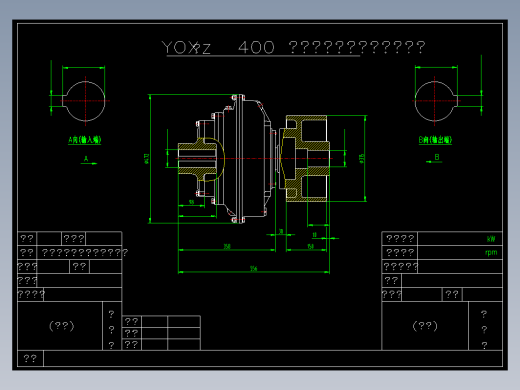520x390 pixels.
Task: Select the 150 horizontal dimension text
Action: click(x=311, y=247)
